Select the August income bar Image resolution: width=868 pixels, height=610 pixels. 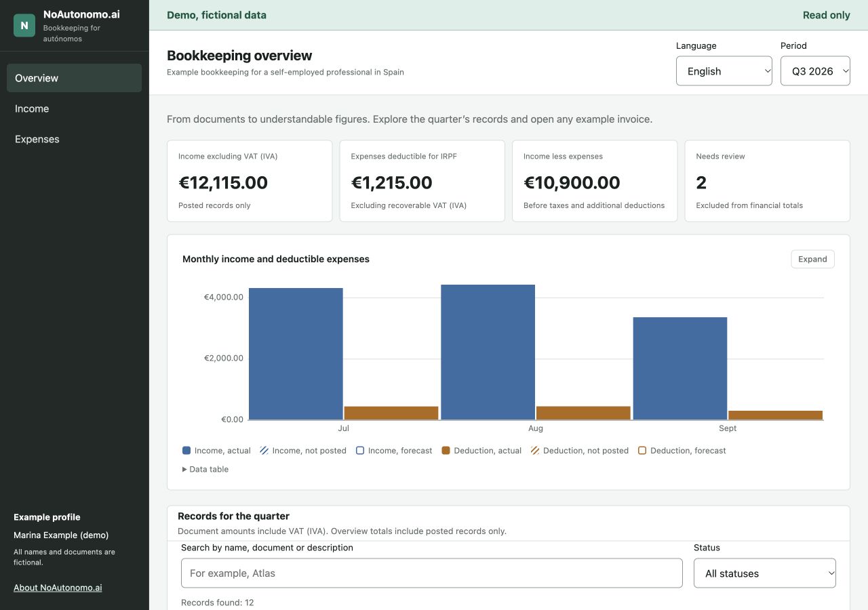click(x=488, y=352)
